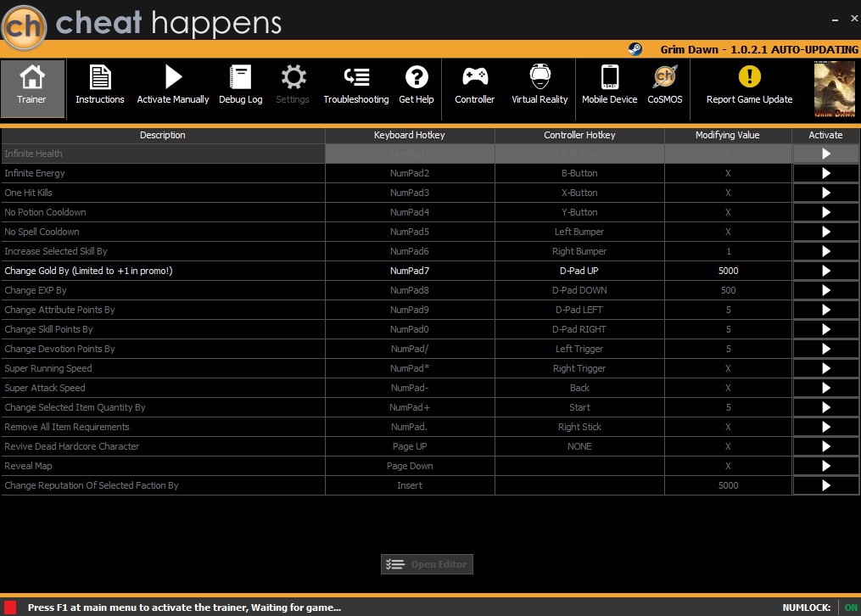Activate Change Attribute Points By cheat
Viewport: 861px width, 616px height.
pos(826,310)
